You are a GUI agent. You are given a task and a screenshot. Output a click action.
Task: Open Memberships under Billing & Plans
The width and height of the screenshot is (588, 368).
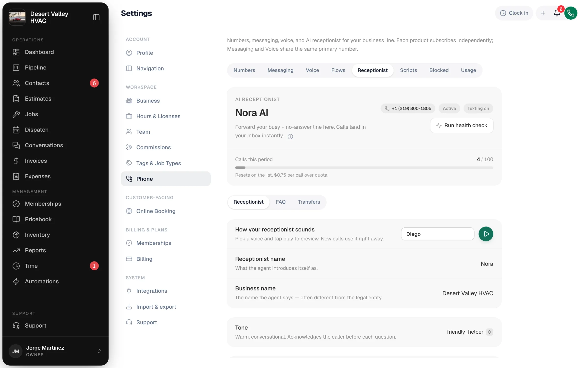pyautogui.click(x=166, y=243)
